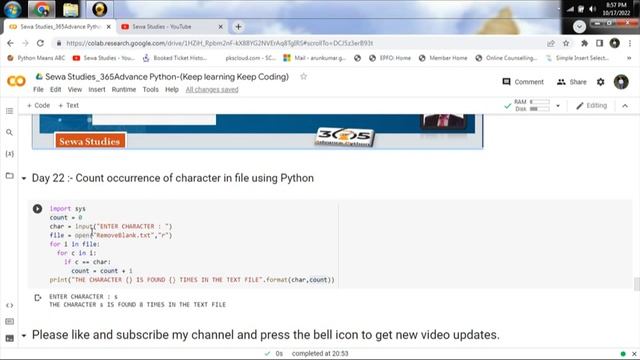640x360 pixels.
Task: Open Windows Start menu
Action: pos(12,9)
